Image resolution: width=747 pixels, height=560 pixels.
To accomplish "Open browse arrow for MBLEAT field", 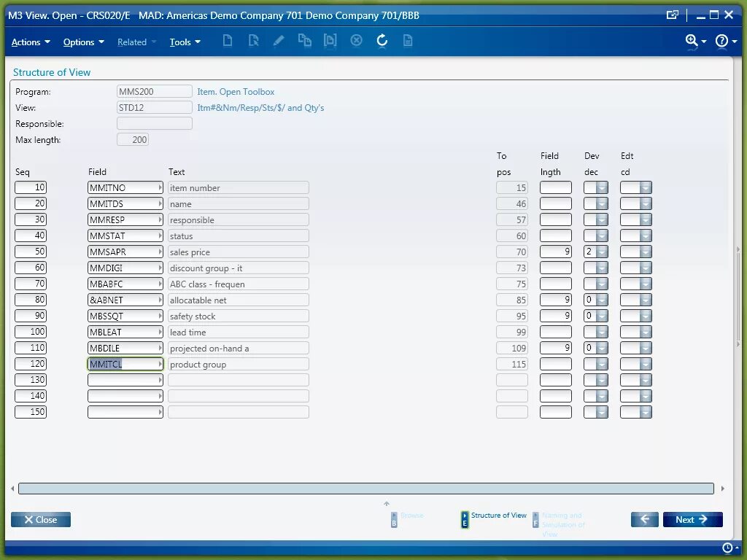I will (x=160, y=332).
